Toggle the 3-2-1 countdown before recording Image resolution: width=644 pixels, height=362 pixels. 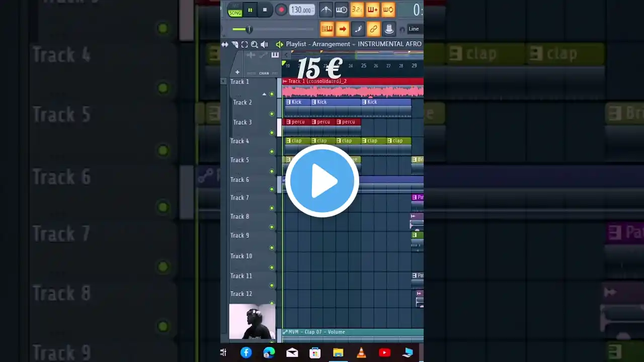tap(357, 10)
